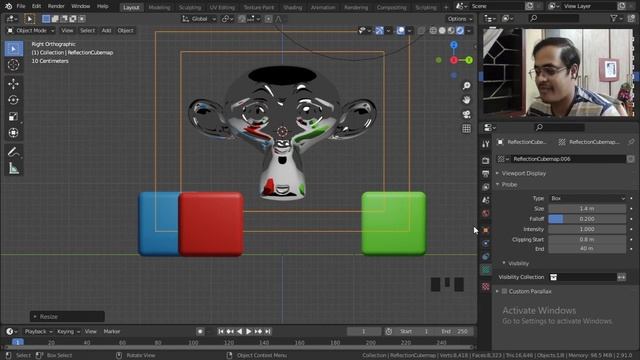This screenshot has height=360, width=640.
Task: Toggle show gizmos button
Action: tap(380, 31)
